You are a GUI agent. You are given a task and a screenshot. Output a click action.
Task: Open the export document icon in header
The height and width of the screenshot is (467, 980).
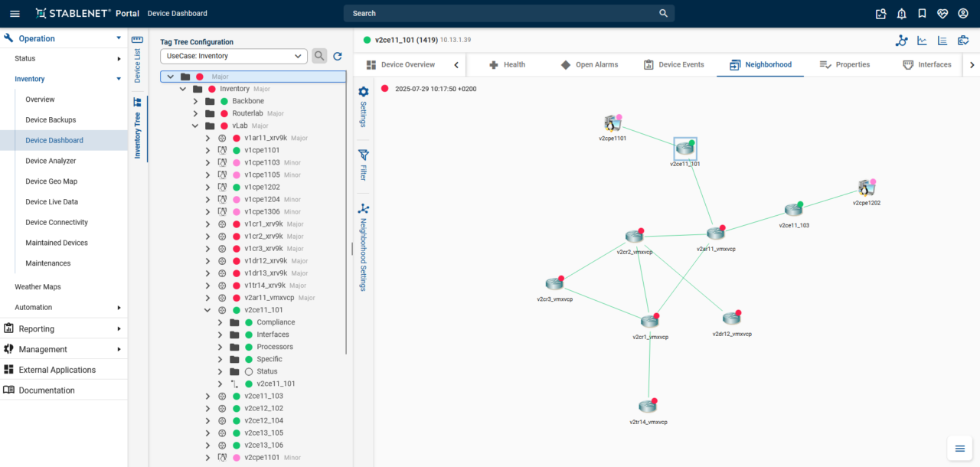pos(880,13)
